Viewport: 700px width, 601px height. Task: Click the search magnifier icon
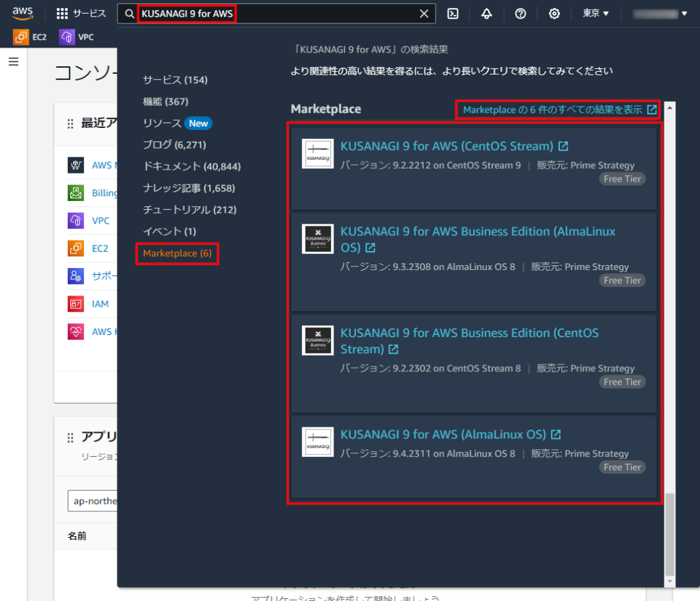pos(129,14)
